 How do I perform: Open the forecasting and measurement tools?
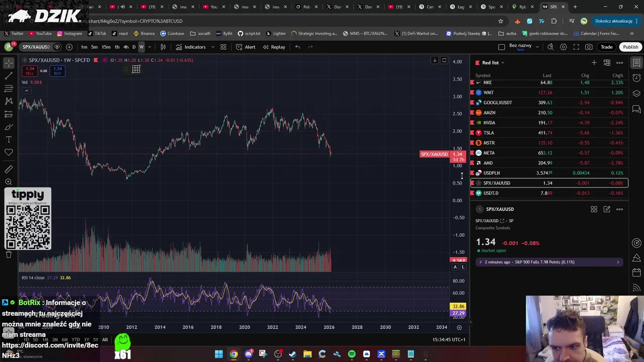click(9, 114)
